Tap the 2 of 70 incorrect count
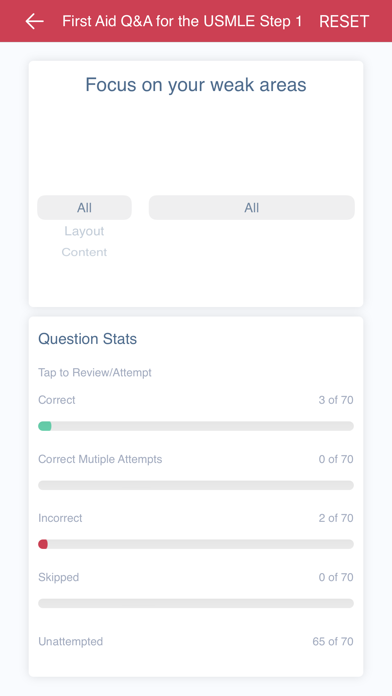 336,518
